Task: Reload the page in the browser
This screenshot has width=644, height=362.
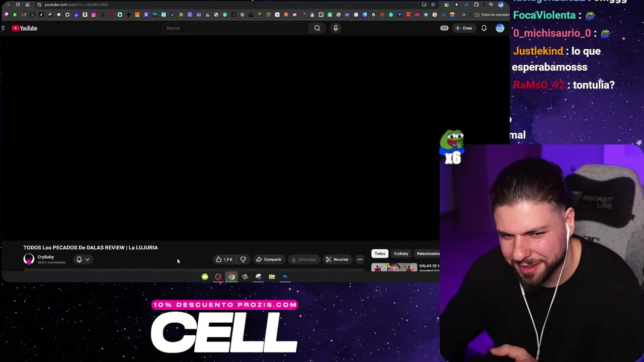Action: tap(18, 5)
